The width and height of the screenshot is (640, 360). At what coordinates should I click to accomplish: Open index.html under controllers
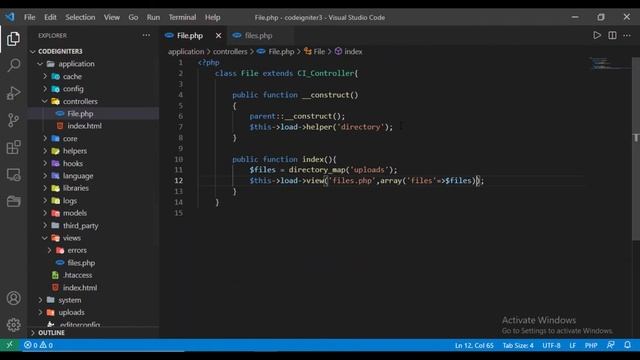tap(93, 126)
